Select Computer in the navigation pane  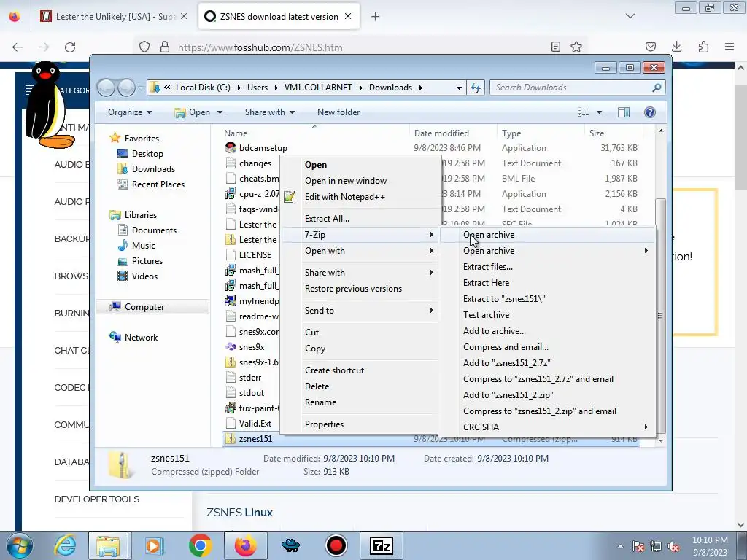coord(144,307)
